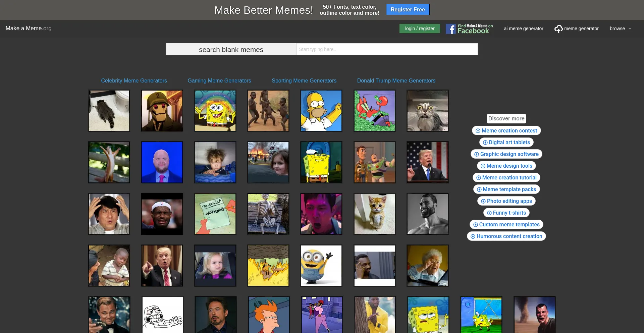Click inside the search blank memes field

[386, 49]
